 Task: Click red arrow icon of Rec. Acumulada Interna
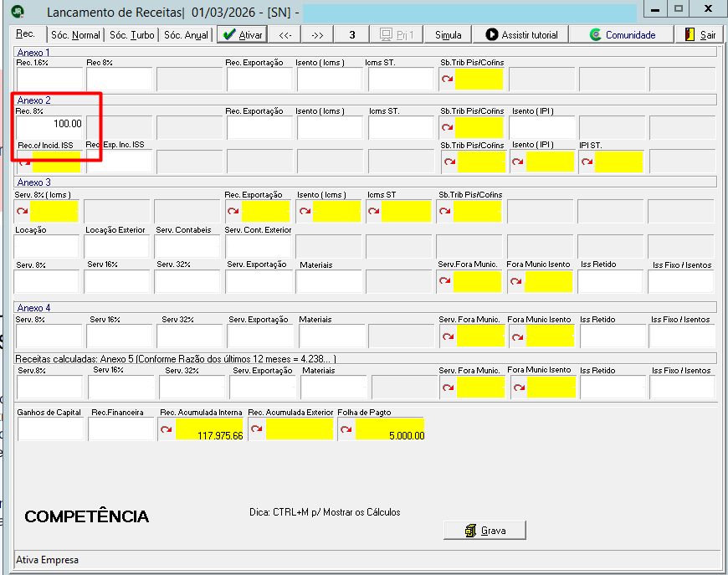coord(167,429)
